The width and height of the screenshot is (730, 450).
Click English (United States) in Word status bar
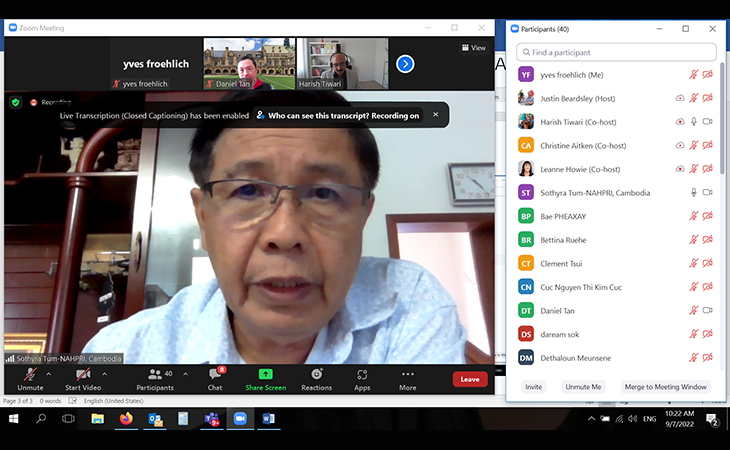113,401
